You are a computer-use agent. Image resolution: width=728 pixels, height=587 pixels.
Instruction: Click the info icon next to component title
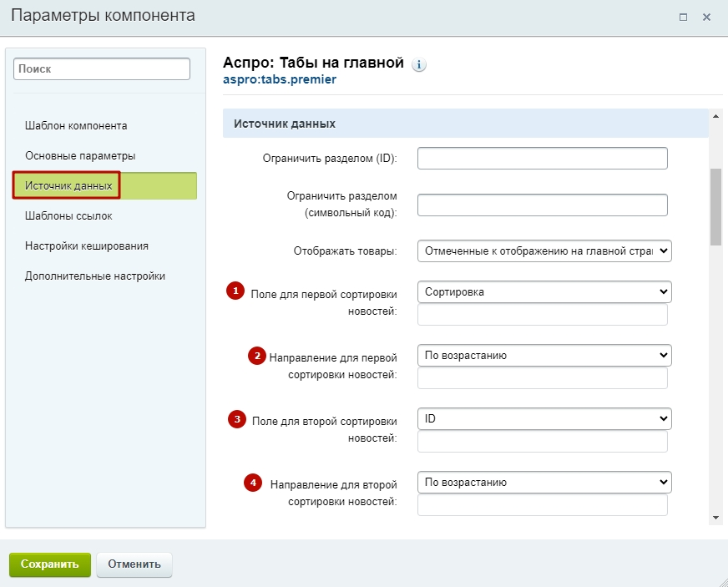pyautogui.click(x=419, y=64)
